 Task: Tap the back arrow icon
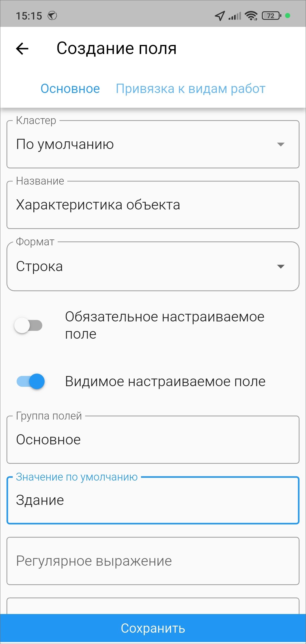tap(22, 49)
